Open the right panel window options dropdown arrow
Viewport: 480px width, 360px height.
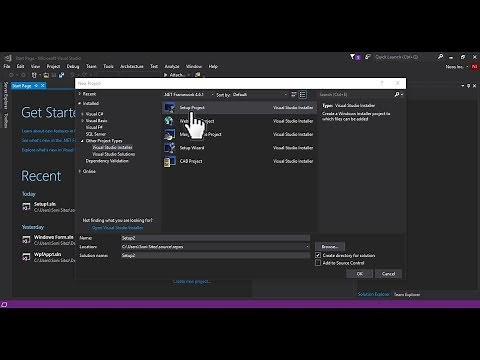click(x=463, y=86)
